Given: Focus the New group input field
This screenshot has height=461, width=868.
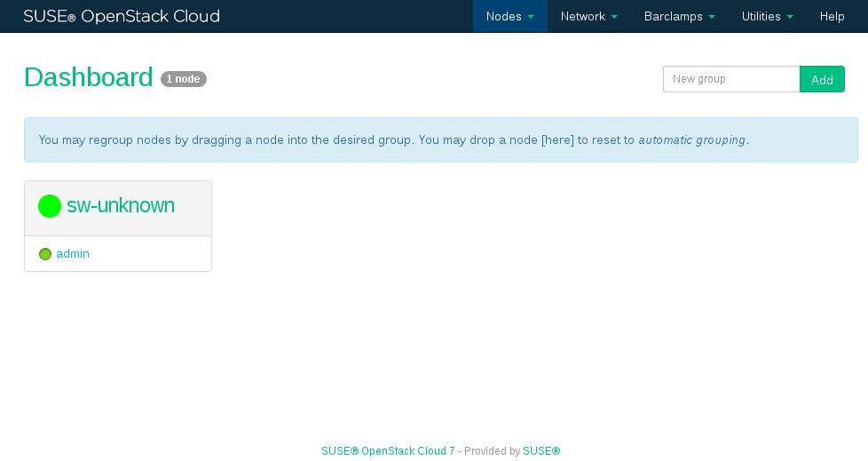Looking at the screenshot, I should tap(730, 79).
